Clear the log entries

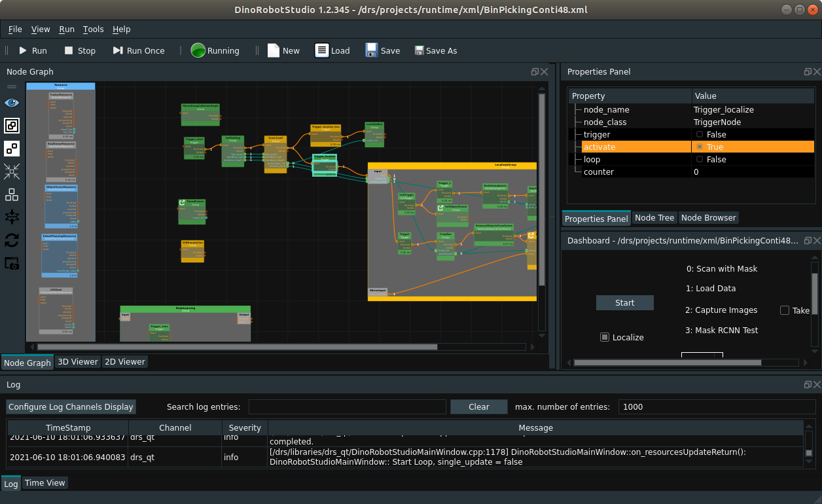(x=479, y=406)
